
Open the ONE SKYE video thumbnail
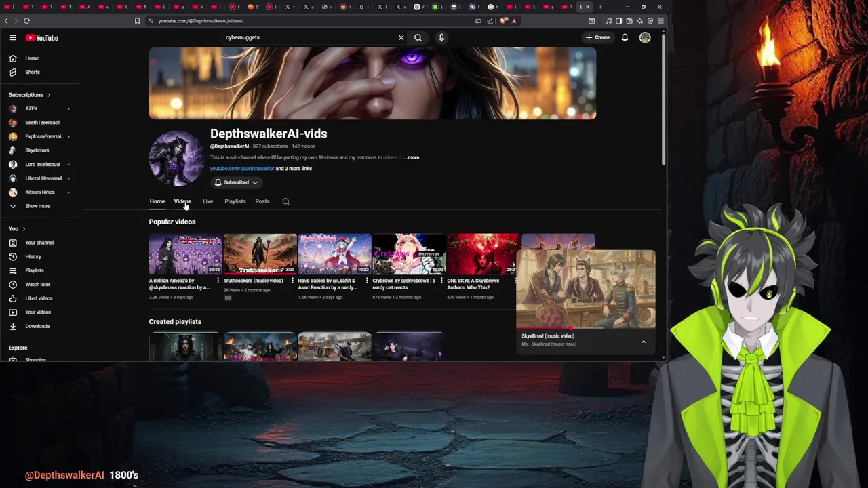(482, 254)
